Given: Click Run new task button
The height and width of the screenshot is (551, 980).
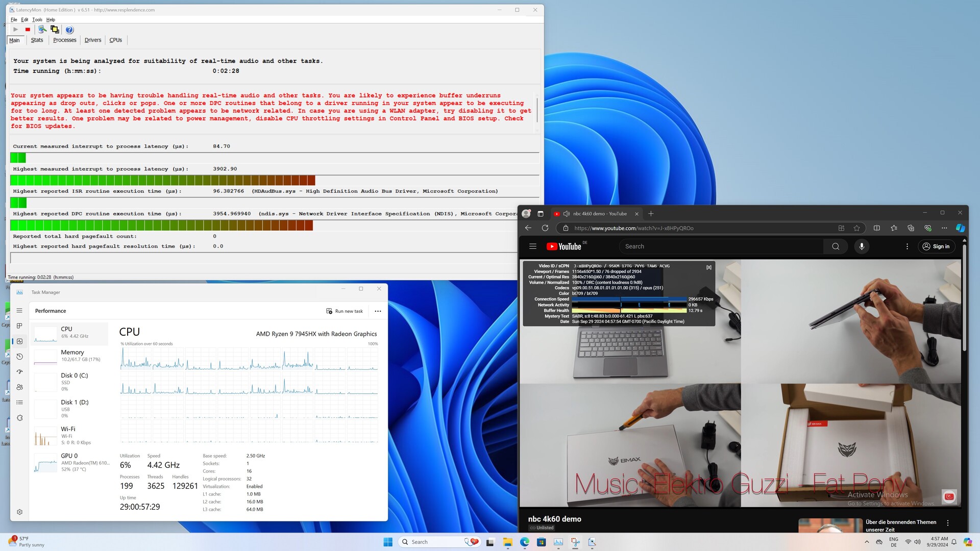Looking at the screenshot, I should click(345, 311).
